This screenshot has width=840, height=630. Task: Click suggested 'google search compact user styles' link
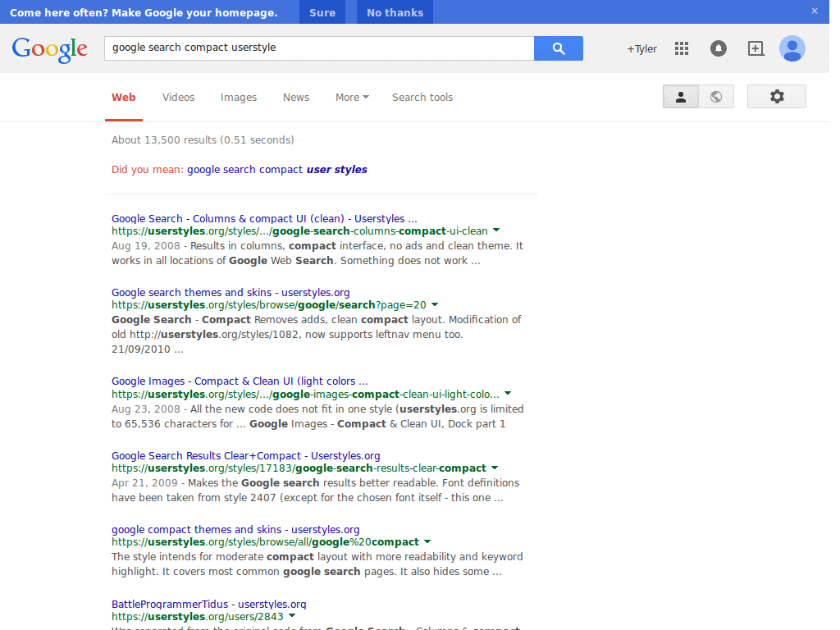(277, 169)
